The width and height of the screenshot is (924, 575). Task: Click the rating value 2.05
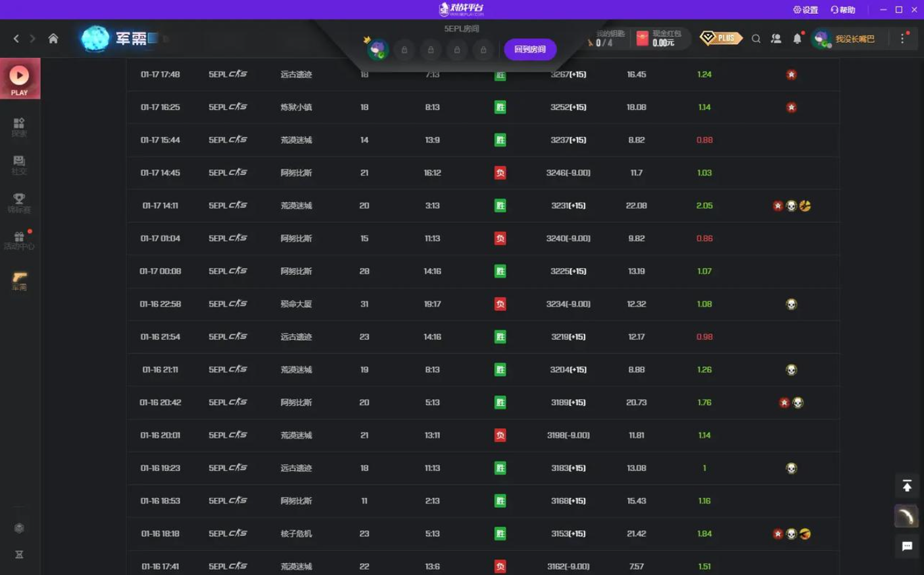704,206
